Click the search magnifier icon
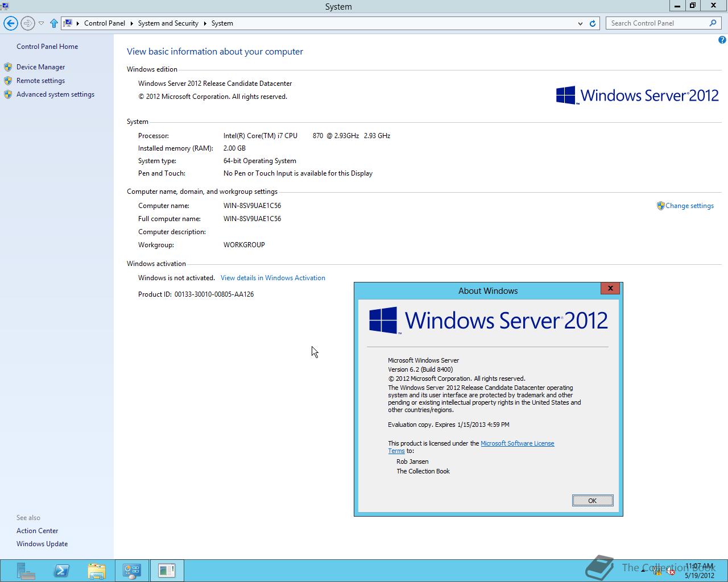Image resolution: width=728 pixels, height=582 pixels. (713, 23)
